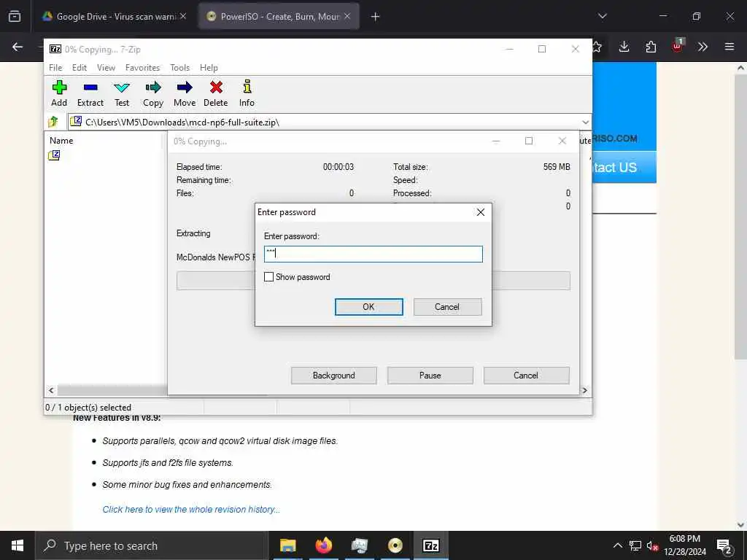
Task: Click the Move toolbar icon
Action: [185, 93]
